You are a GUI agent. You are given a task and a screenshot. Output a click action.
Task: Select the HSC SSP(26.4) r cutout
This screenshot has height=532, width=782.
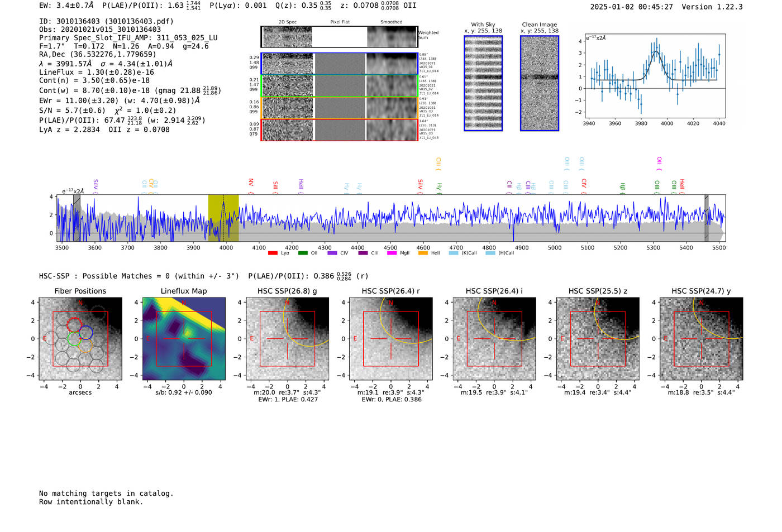pos(391,339)
